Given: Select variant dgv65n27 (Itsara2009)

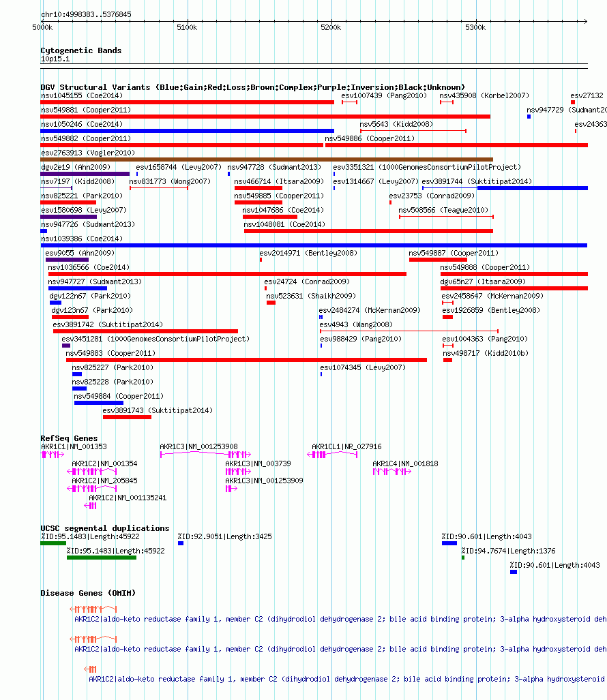Looking at the screenshot, I should click(x=483, y=281).
